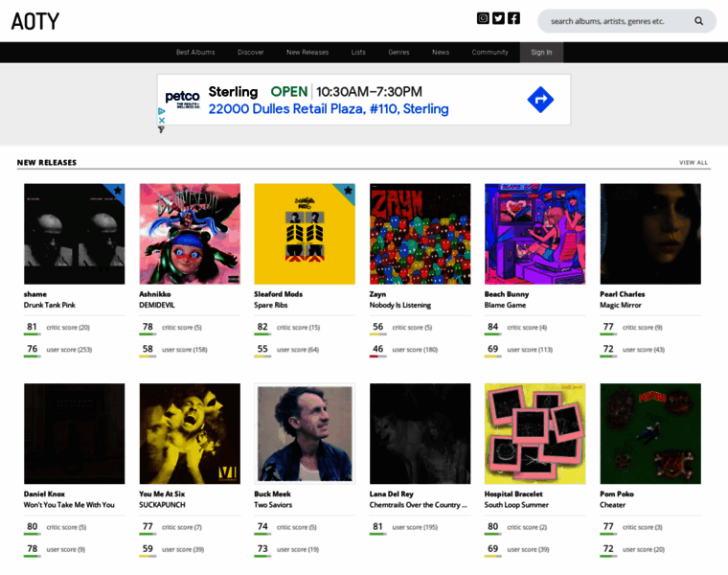728x575 pixels.
Task: Click user score (158) for DEMIDEVIL
Action: click(x=184, y=350)
